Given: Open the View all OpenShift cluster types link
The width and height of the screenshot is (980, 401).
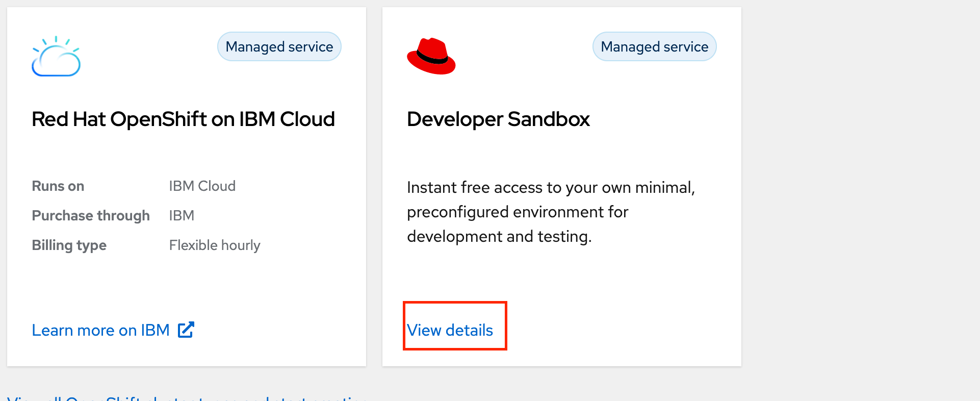Looking at the screenshot, I should (187, 398).
